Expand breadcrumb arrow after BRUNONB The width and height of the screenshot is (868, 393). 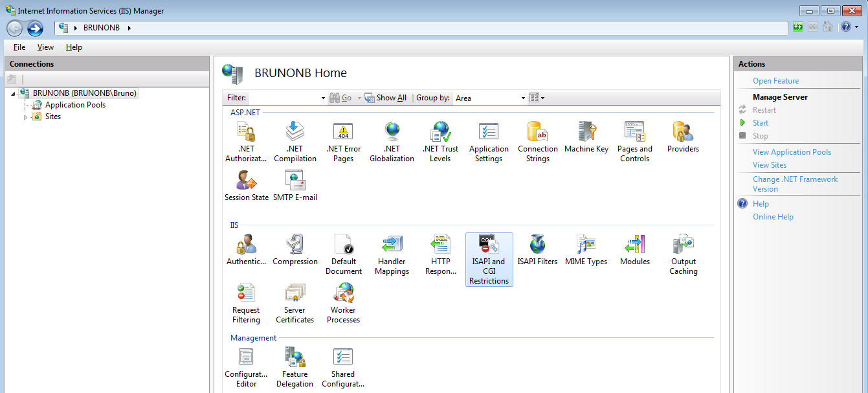point(129,28)
